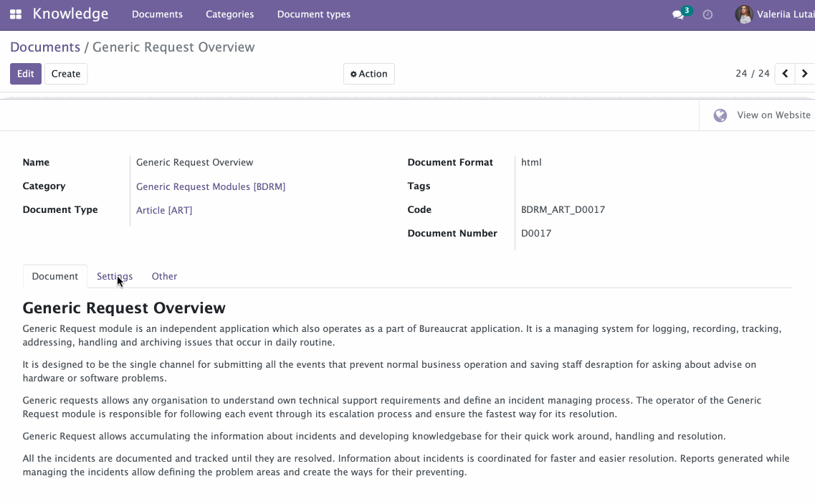This screenshot has width=815, height=504.
Task: Click the Edit button
Action: (x=26, y=74)
